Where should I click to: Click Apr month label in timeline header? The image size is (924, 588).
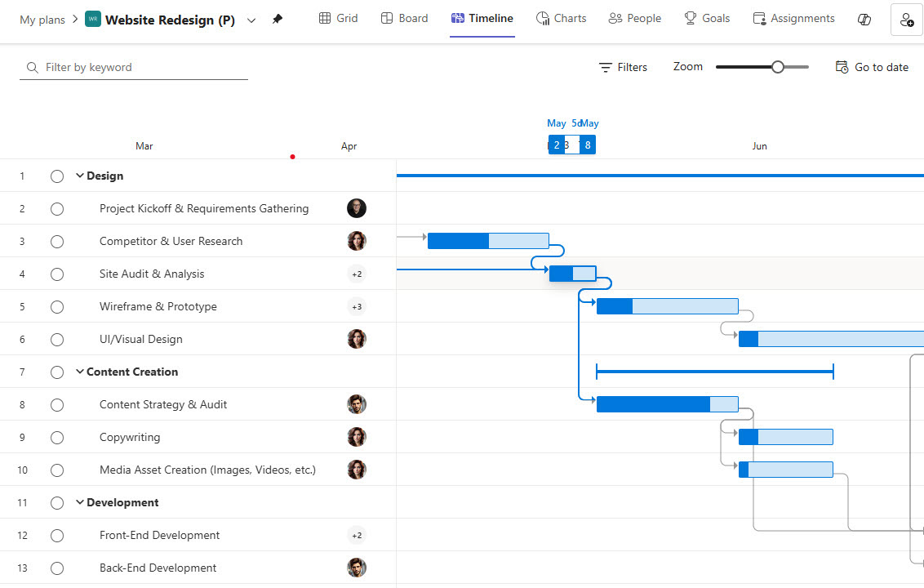coord(349,146)
